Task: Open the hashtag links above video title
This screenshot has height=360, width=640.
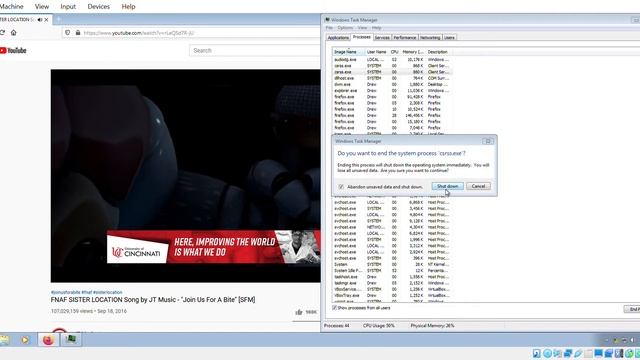Action: pyautogui.click(x=87, y=292)
